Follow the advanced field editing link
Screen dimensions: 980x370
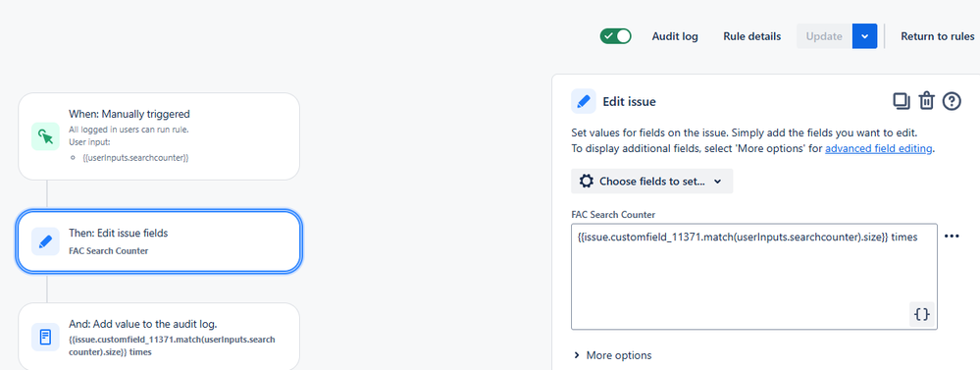[x=879, y=149]
